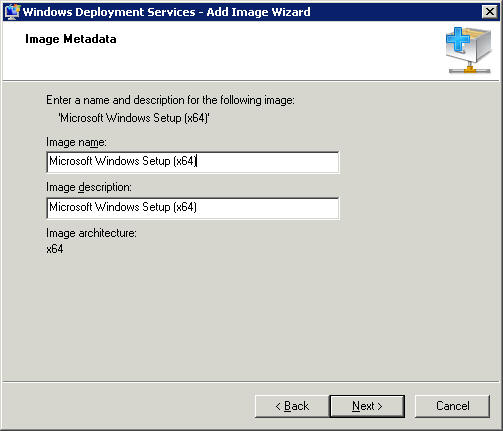This screenshot has width=503, height=431.
Task: Focus the Image description input field
Action: tap(193, 208)
